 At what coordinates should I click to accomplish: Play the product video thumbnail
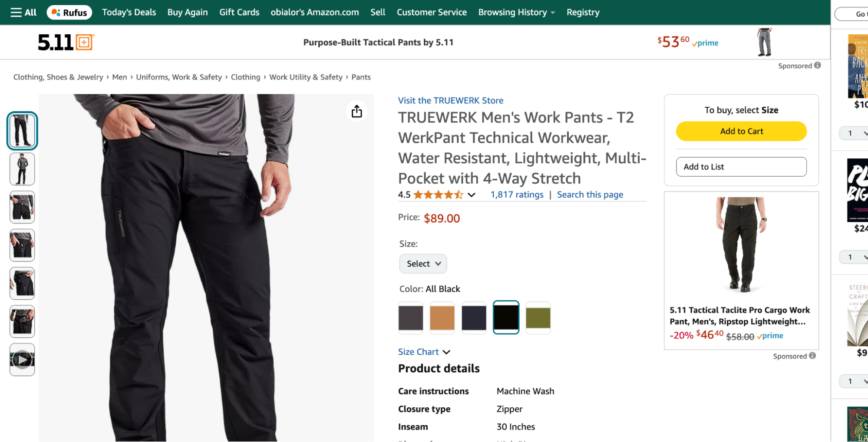tap(22, 360)
